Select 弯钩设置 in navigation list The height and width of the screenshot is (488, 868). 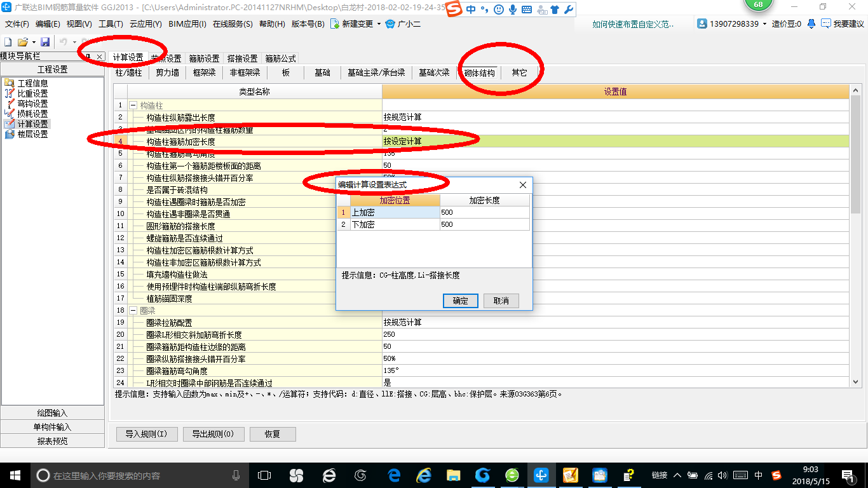pos(32,104)
